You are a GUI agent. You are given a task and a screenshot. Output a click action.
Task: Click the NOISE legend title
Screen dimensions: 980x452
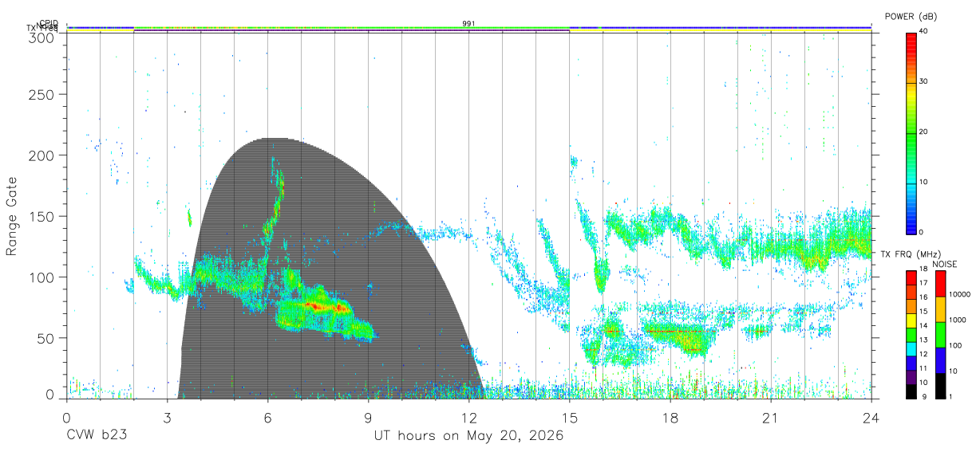944,264
